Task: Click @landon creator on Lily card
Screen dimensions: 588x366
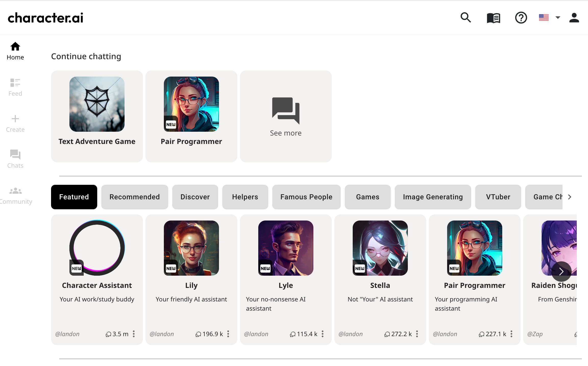Action: [x=162, y=334]
